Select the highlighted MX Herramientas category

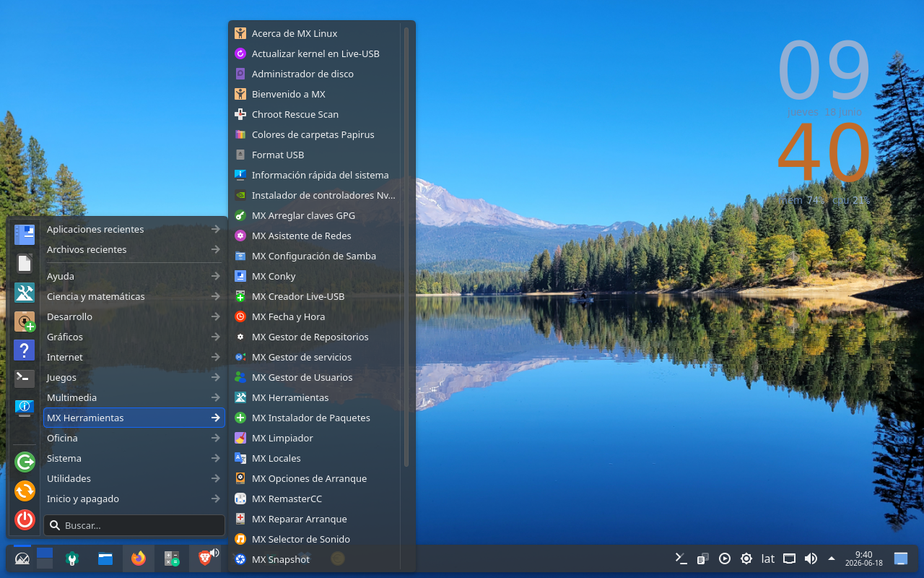coord(134,418)
